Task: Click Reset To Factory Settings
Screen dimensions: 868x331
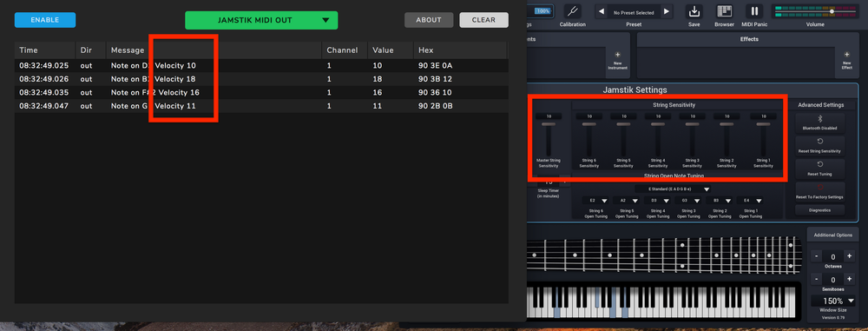Action: click(x=820, y=191)
